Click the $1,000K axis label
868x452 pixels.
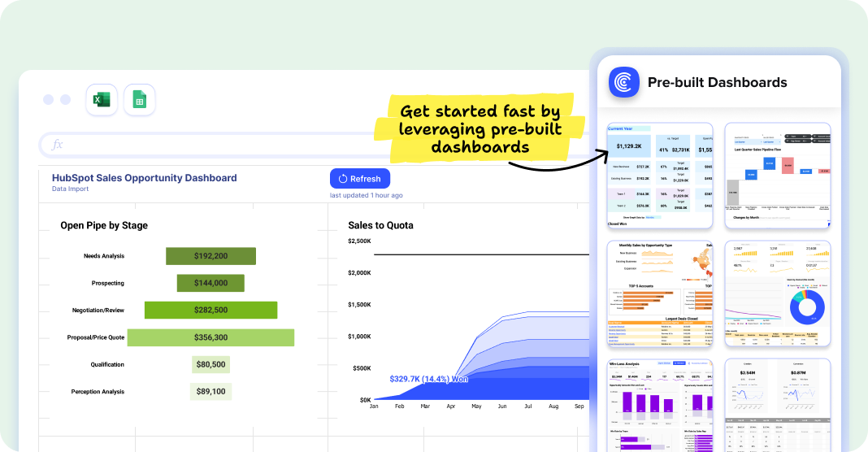[x=359, y=337]
